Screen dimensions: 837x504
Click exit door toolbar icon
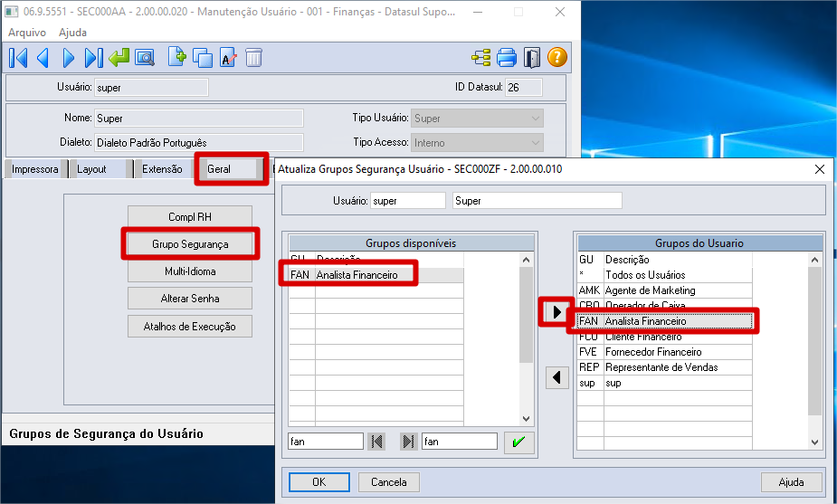pos(532,58)
